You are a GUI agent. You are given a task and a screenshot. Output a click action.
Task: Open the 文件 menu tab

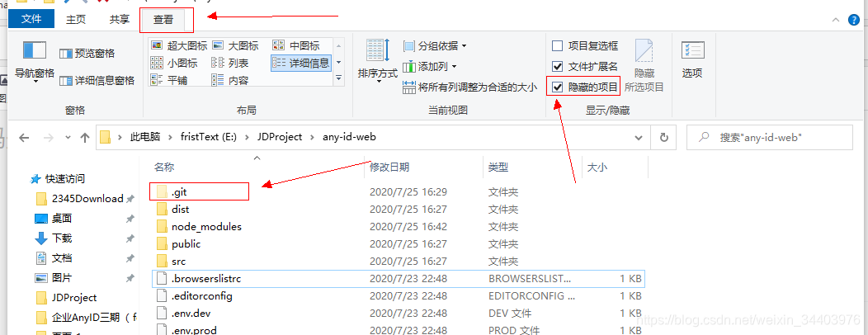pos(31,19)
